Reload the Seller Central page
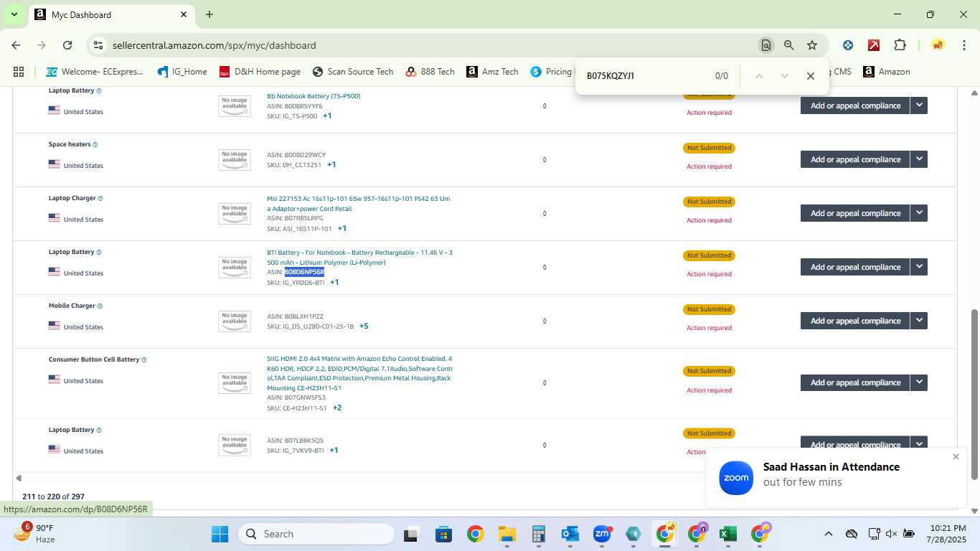This screenshot has height=551, width=980. pyautogui.click(x=67, y=45)
